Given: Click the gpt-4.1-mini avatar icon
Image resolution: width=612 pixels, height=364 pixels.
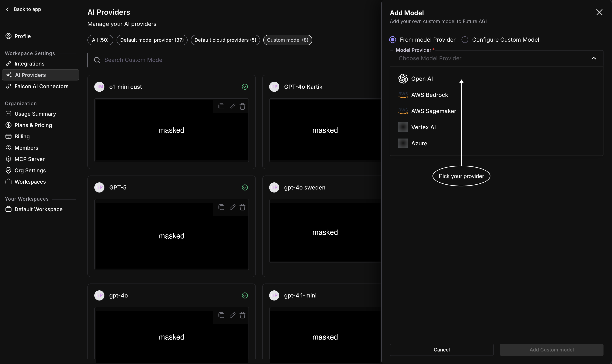Looking at the screenshot, I should pos(274,295).
